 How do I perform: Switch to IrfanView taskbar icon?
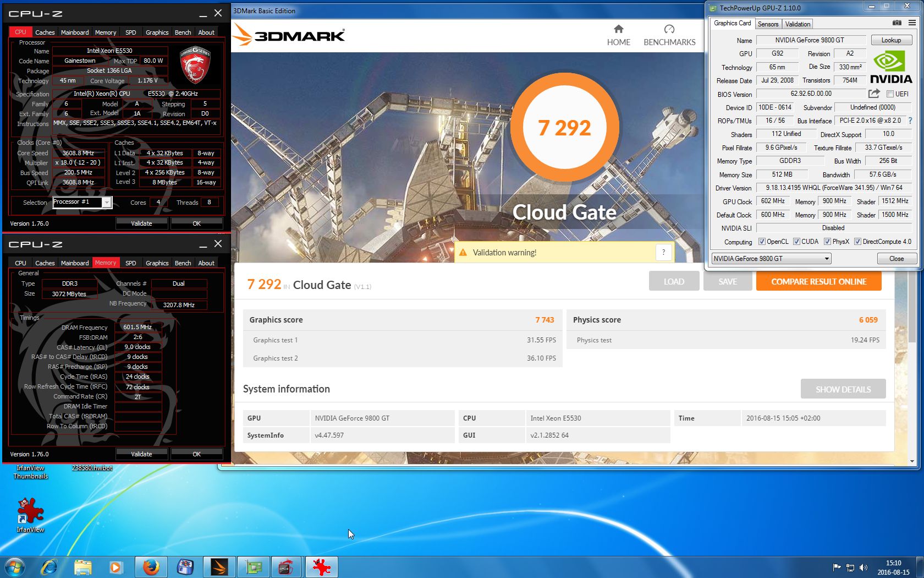tap(322, 567)
